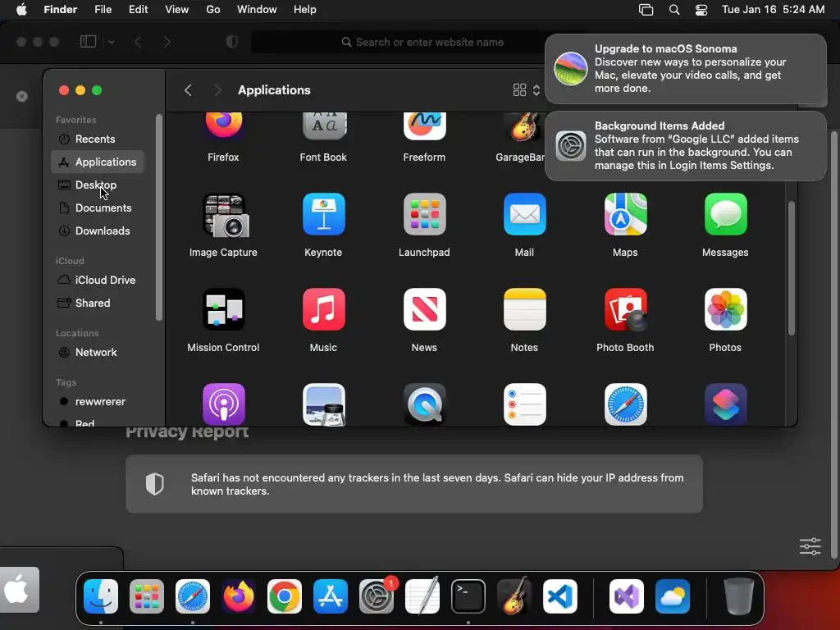Open the News application

click(424, 309)
